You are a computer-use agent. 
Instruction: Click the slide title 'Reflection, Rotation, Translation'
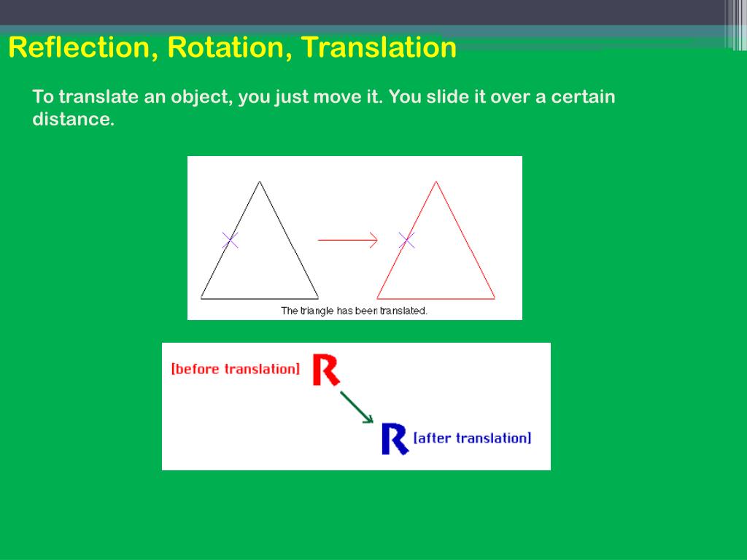point(233,47)
